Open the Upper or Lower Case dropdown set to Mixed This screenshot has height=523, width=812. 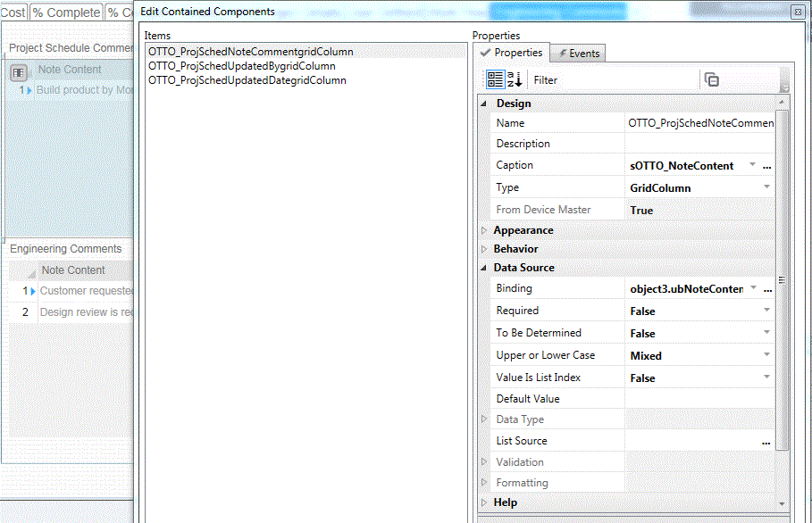pos(764,354)
